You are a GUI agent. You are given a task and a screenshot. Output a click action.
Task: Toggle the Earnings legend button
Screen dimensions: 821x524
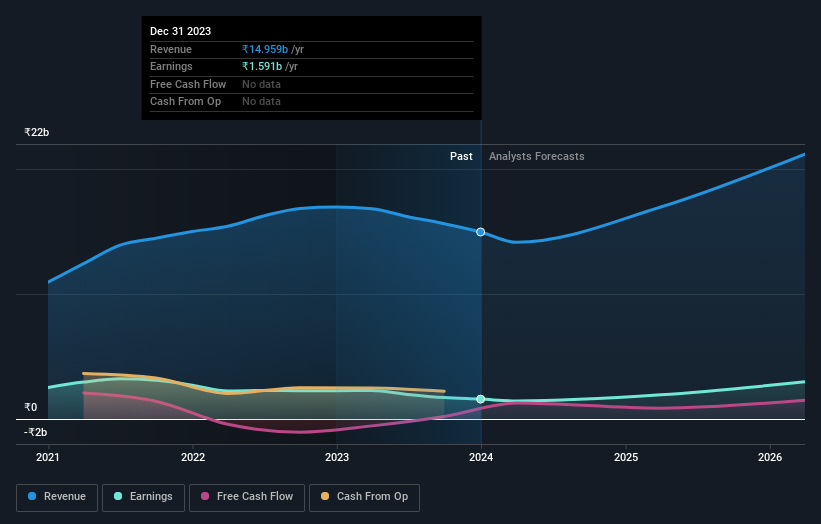pyautogui.click(x=143, y=497)
